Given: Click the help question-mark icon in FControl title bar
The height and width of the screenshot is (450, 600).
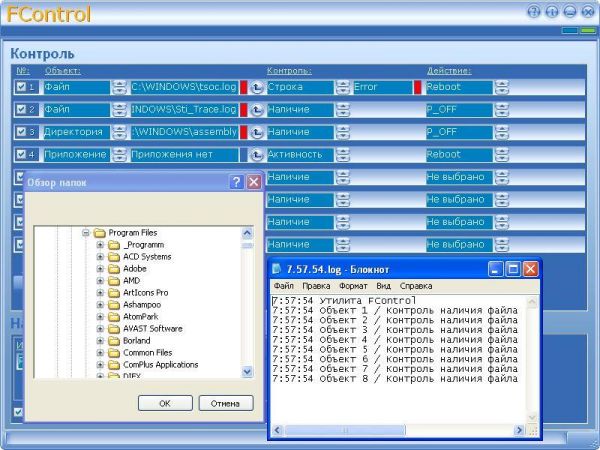Looking at the screenshot, I should (x=533, y=13).
